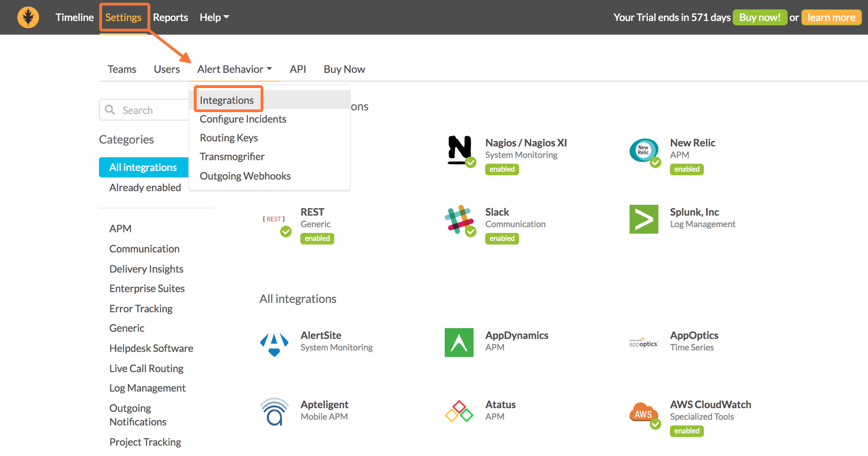This screenshot has width=868, height=456.
Task: Filter by Delivery Insights category
Action: click(147, 269)
